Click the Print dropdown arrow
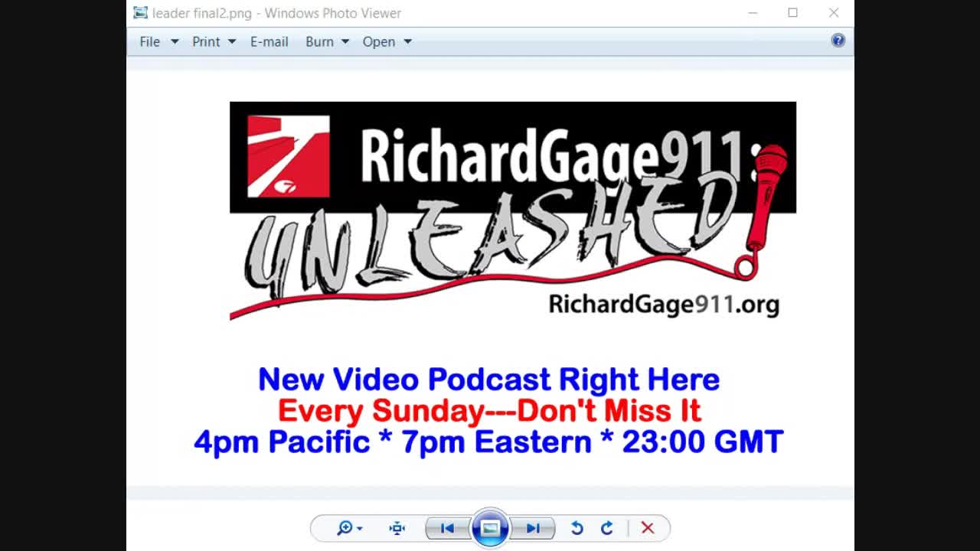980x551 pixels. point(231,41)
